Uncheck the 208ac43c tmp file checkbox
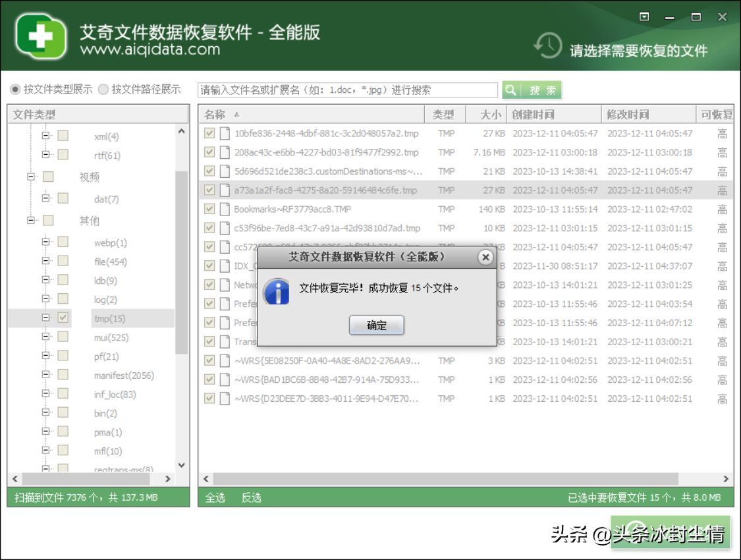 (209, 152)
